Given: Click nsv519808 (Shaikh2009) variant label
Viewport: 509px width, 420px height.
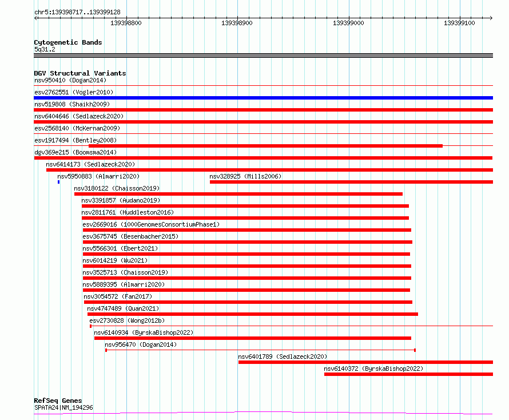Looking at the screenshot, I should click(72, 104).
